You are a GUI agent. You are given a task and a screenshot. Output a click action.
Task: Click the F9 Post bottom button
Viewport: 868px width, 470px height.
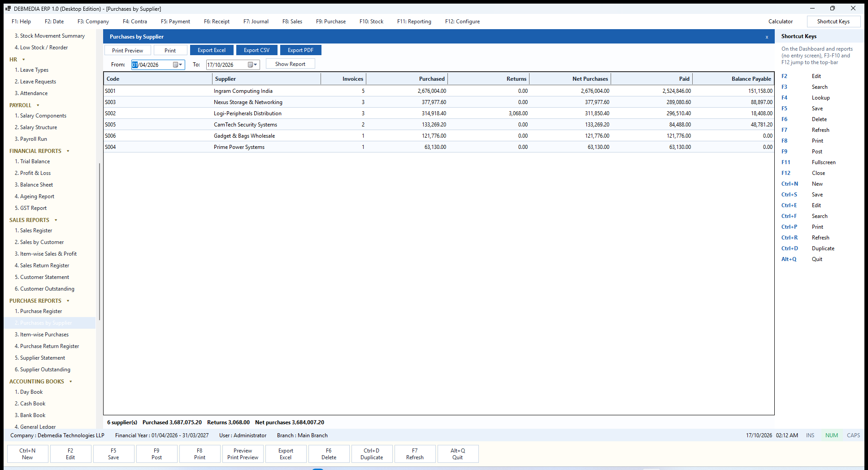[156, 454]
